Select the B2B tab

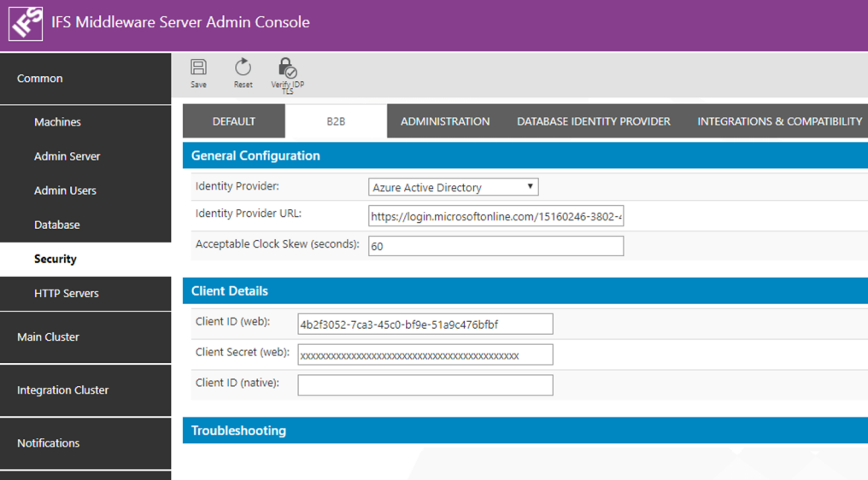(336, 121)
